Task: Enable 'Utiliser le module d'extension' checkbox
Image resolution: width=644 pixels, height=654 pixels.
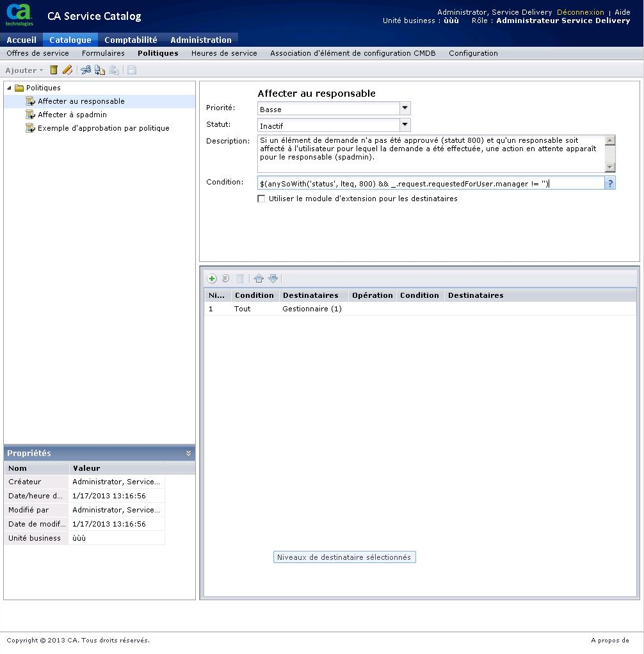Action: click(x=261, y=199)
